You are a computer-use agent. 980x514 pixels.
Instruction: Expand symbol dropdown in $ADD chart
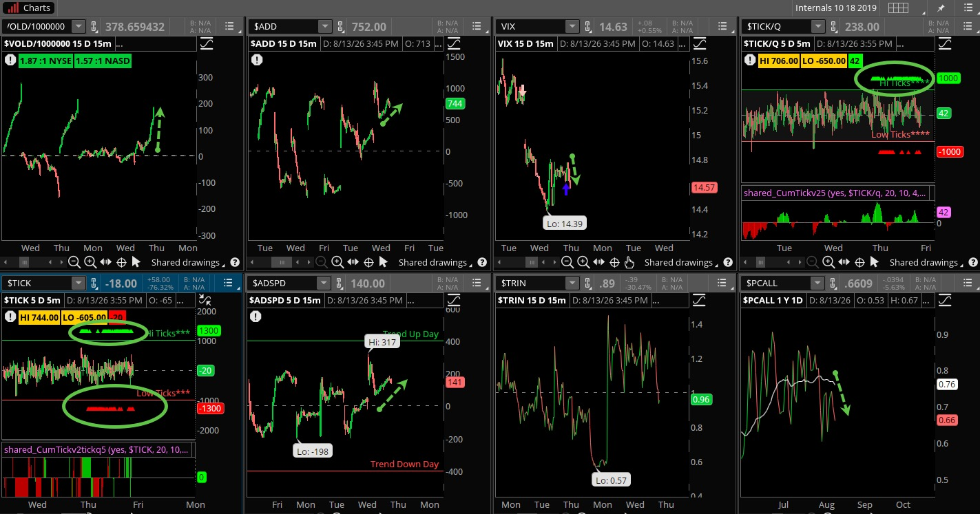[x=324, y=27]
